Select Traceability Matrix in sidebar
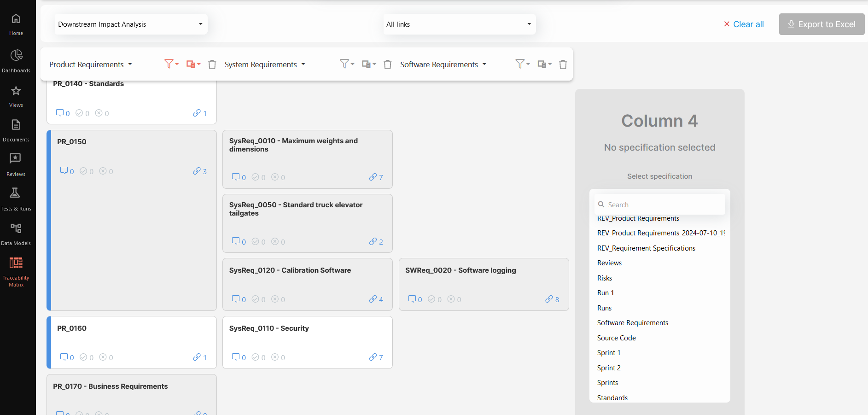Image resolution: width=868 pixels, height=415 pixels. click(x=16, y=272)
